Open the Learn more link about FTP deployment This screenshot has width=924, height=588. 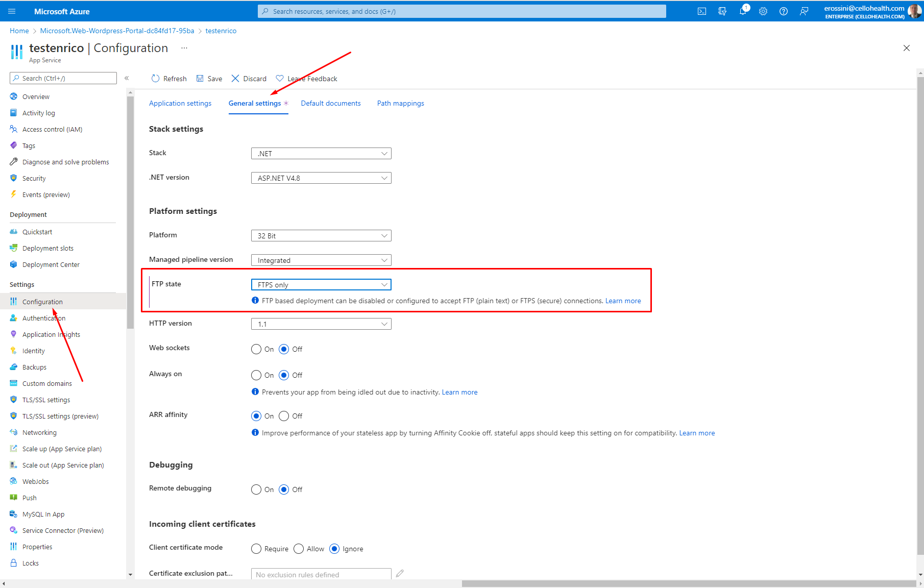[x=623, y=301]
